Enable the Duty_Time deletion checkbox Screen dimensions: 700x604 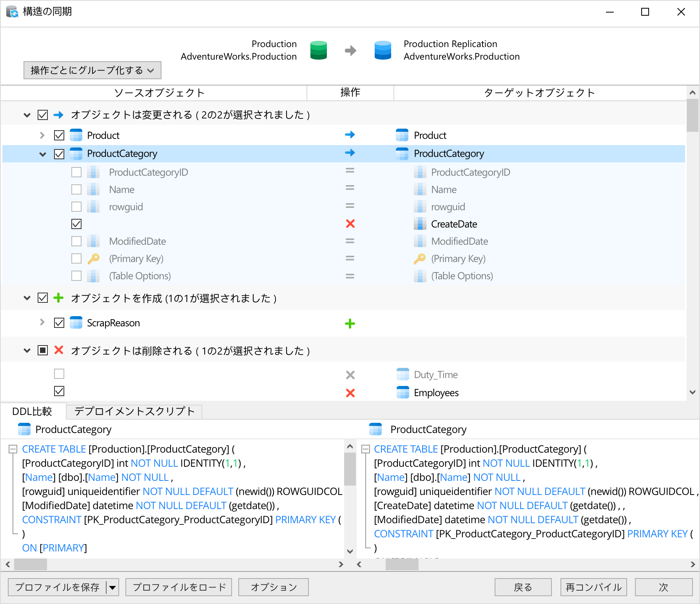pos(59,374)
